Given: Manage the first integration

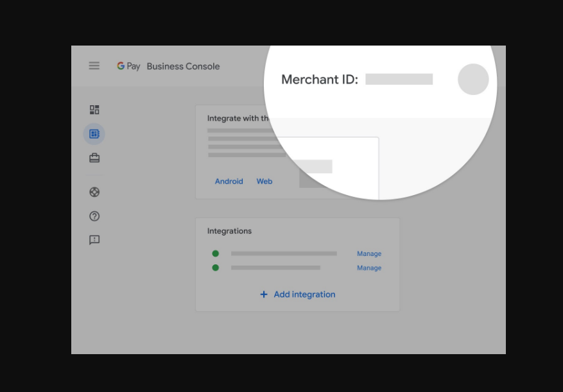Looking at the screenshot, I should [x=369, y=254].
